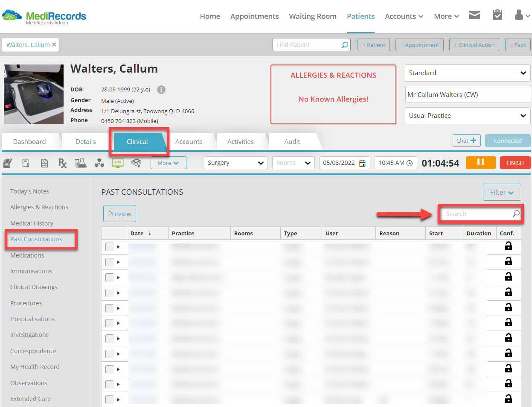Switch to the patient Accounts tab
The height and width of the screenshot is (407, 532).
coord(189,142)
